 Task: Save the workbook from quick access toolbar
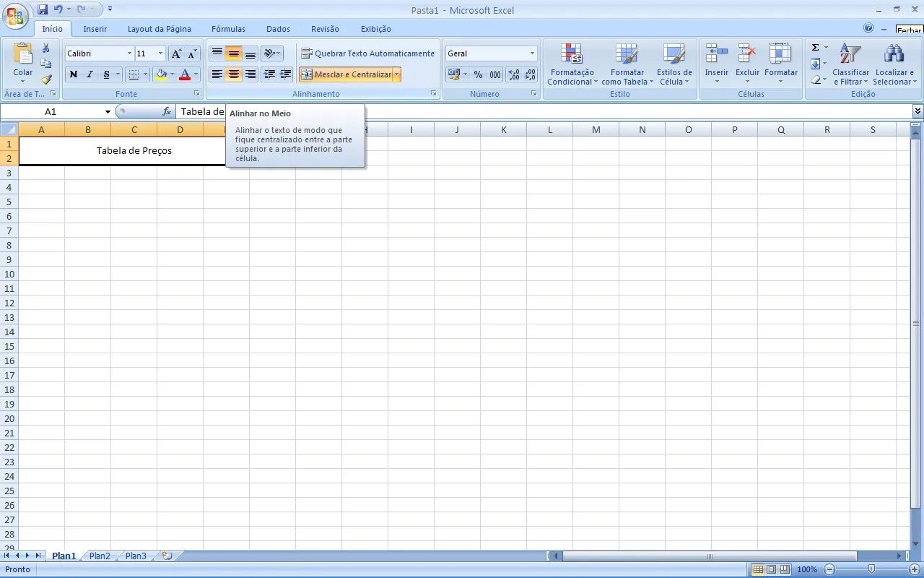[x=43, y=9]
